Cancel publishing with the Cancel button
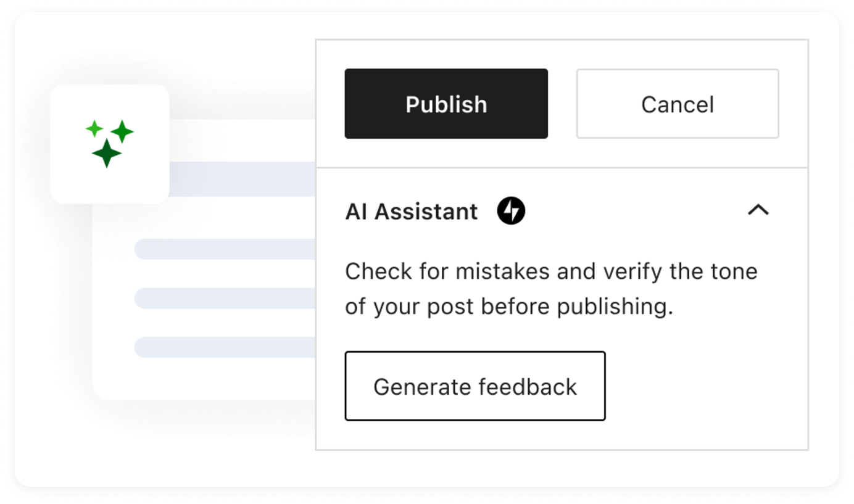854x504 pixels. tap(678, 104)
